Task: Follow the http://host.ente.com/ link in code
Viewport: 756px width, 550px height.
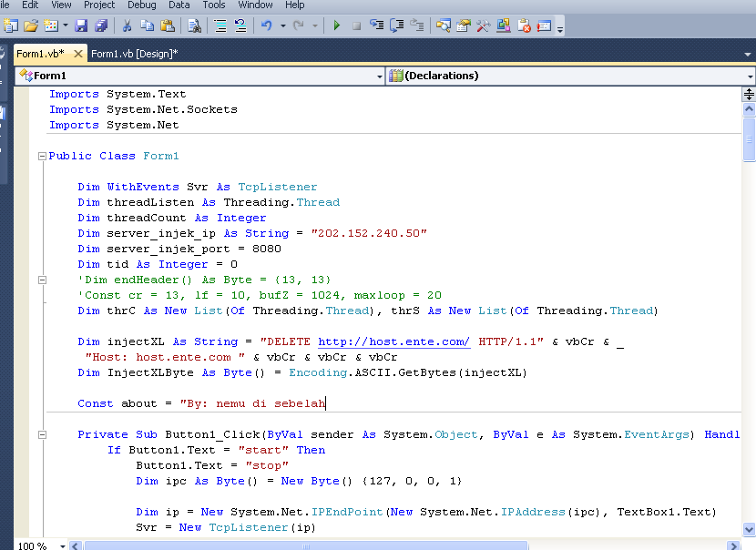Action: (393, 341)
